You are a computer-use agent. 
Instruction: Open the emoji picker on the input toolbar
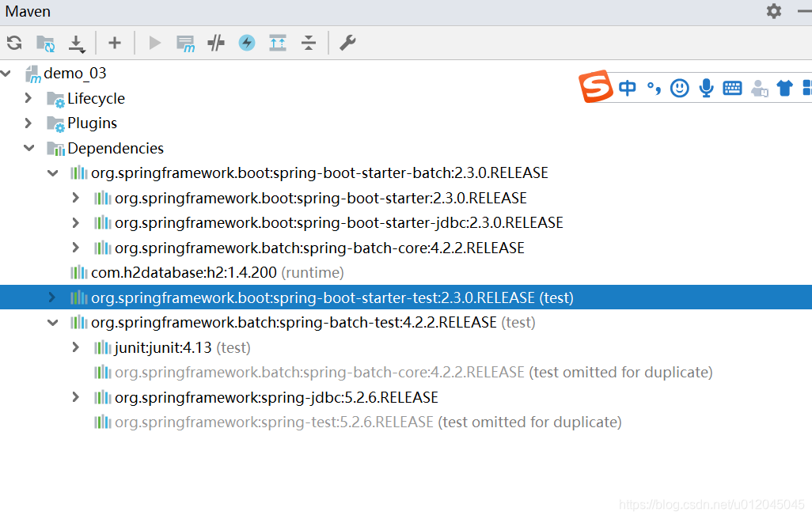click(679, 88)
